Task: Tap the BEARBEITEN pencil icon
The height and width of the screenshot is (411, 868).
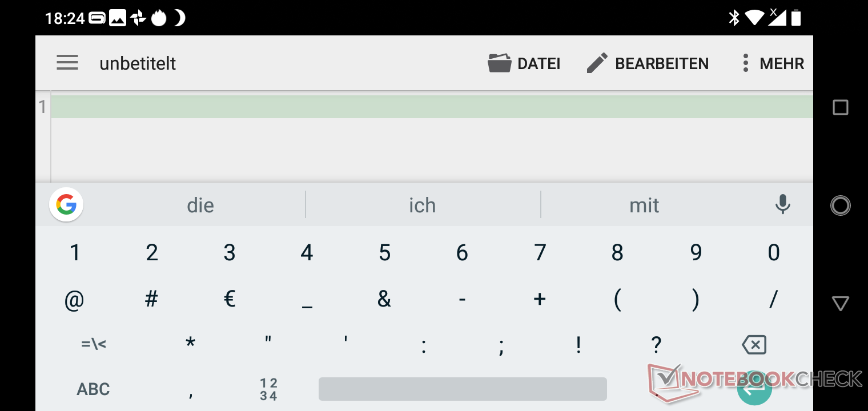Action: click(597, 63)
